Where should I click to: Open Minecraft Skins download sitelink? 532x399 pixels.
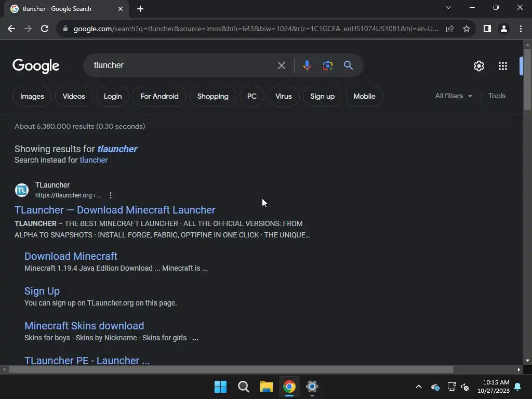(x=84, y=326)
